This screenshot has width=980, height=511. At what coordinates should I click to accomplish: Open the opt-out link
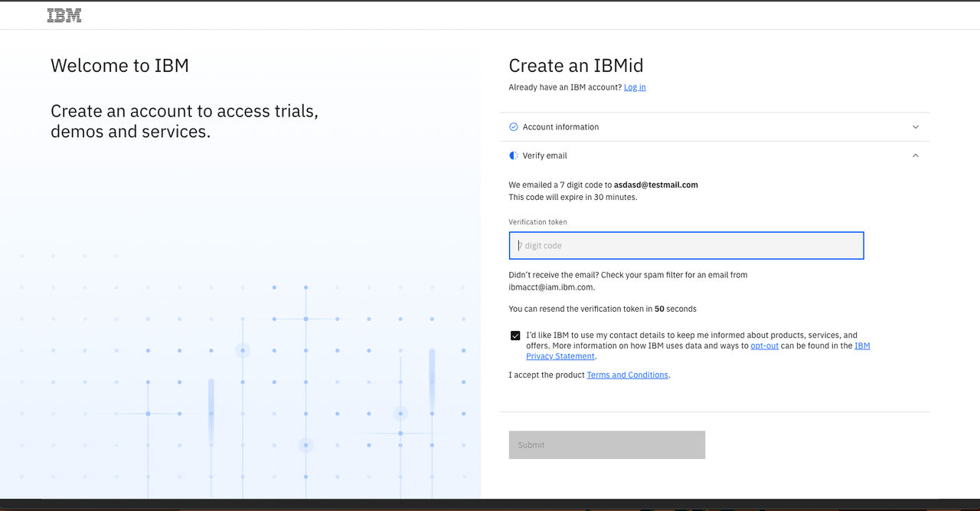coord(764,346)
